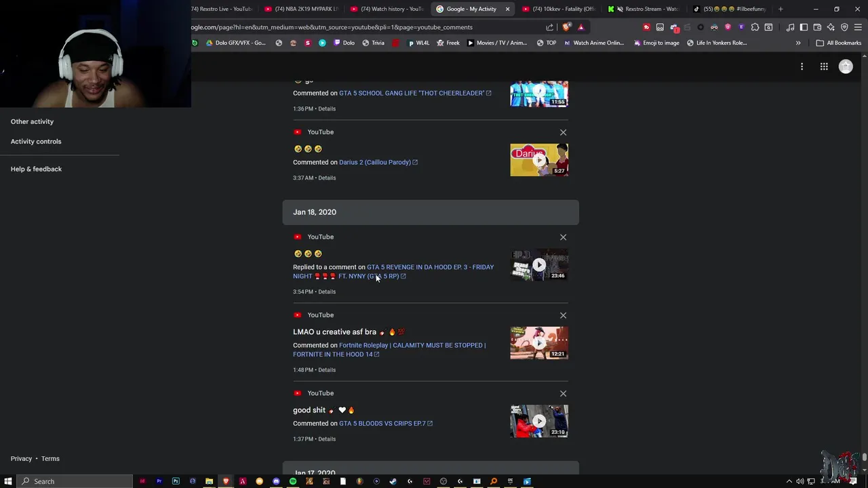Image resolution: width=868 pixels, height=488 pixels.
Task: Delete the Darius 2 comment activity entry
Action: pos(563,132)
